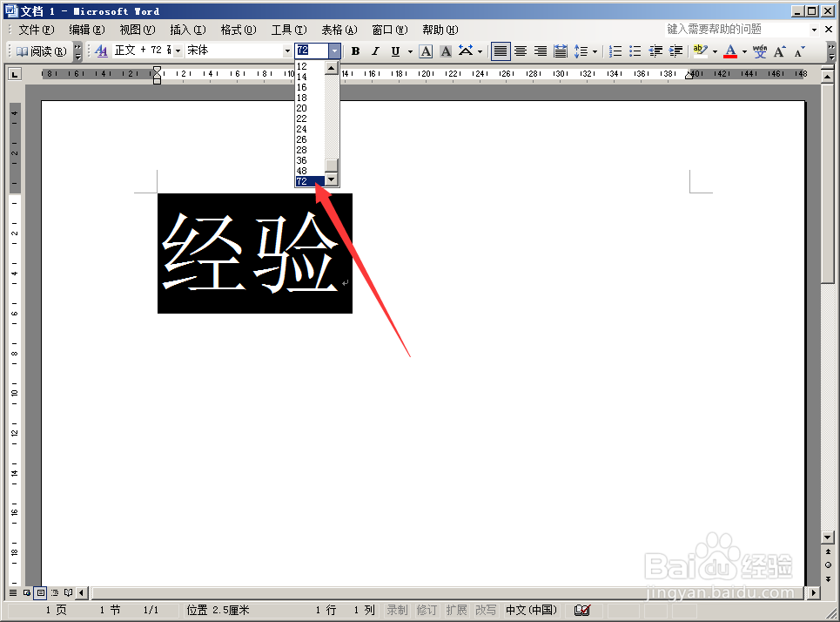
Task: Toggle Italic formatting button
Action: click(375, 51)
